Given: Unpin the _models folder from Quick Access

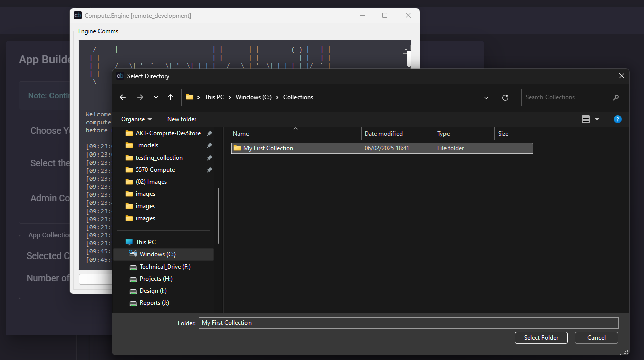Looking at the screenshot, I should click(x=209, y=145).
